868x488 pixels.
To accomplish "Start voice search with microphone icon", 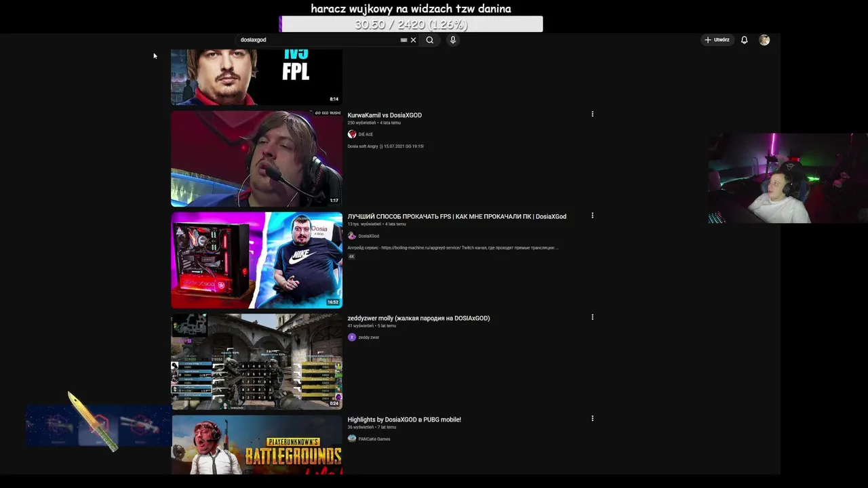I will (x=453, y=40).
